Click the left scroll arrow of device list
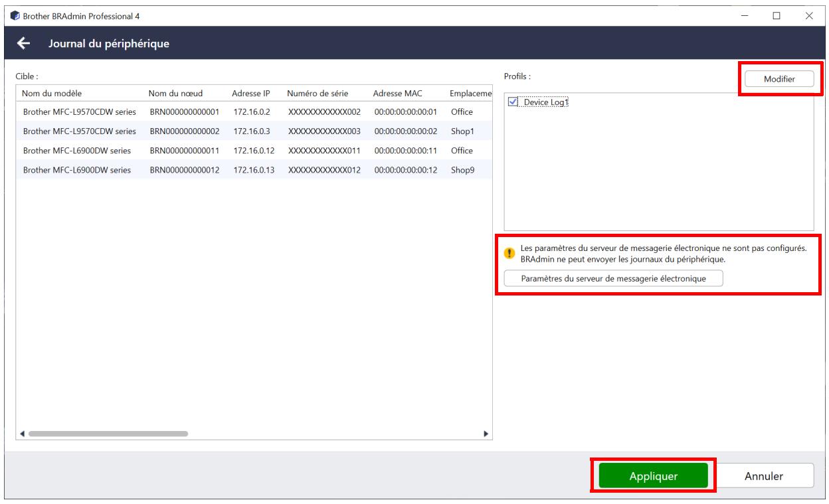The height and width of the screenshot is (504, 829). tap(22, 434)
